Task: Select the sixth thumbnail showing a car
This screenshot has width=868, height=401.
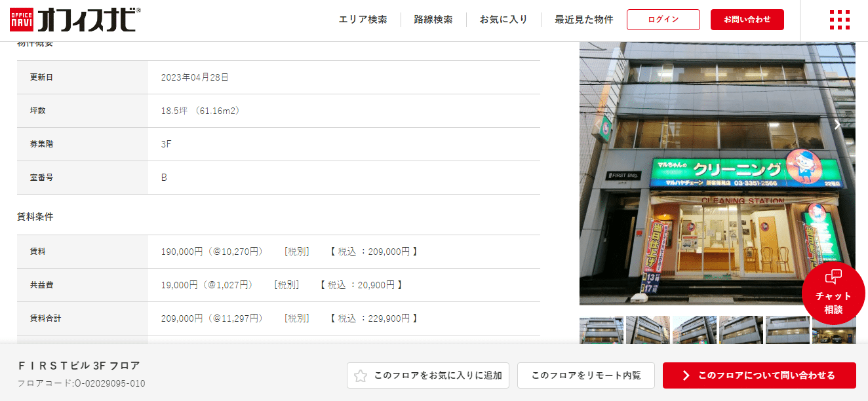Action: click(833, 330)
